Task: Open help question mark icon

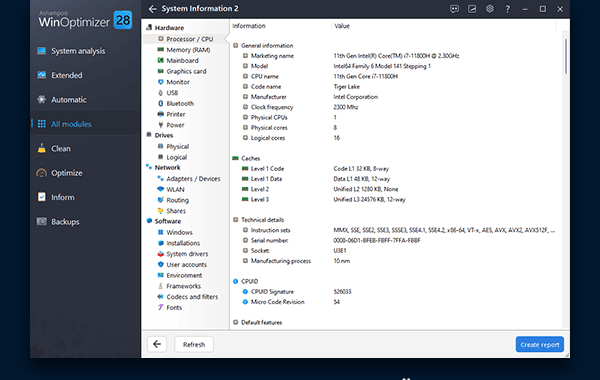Action: click(x=507, y=9)
